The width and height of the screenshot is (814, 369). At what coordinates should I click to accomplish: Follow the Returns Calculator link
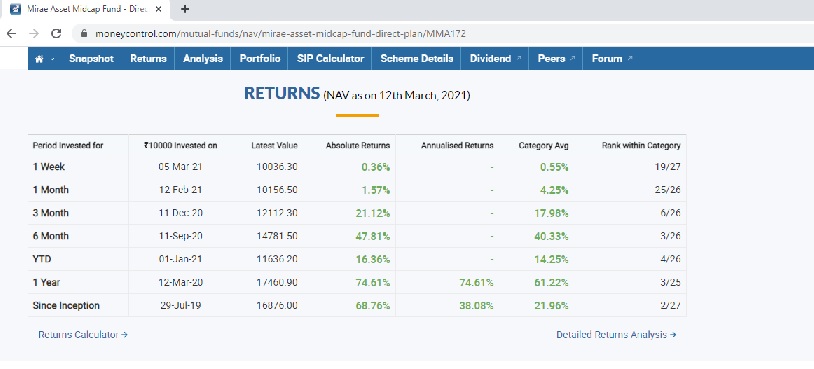pos(83,335)
